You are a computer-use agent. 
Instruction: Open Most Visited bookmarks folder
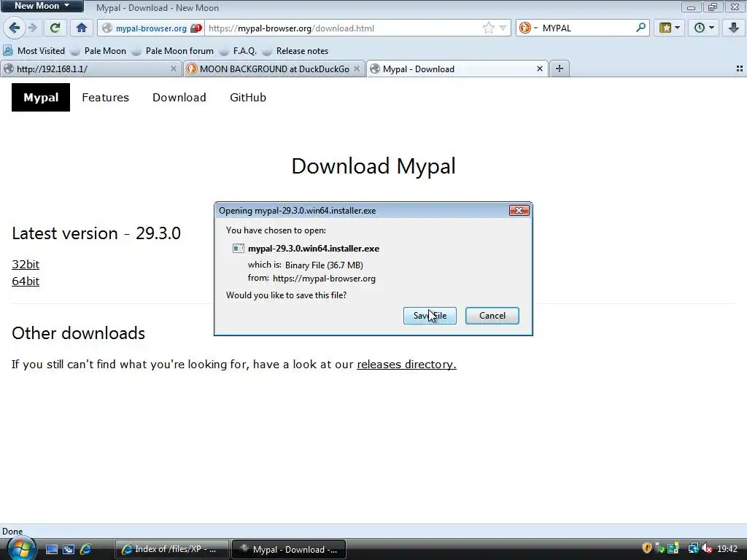[34, 51]
